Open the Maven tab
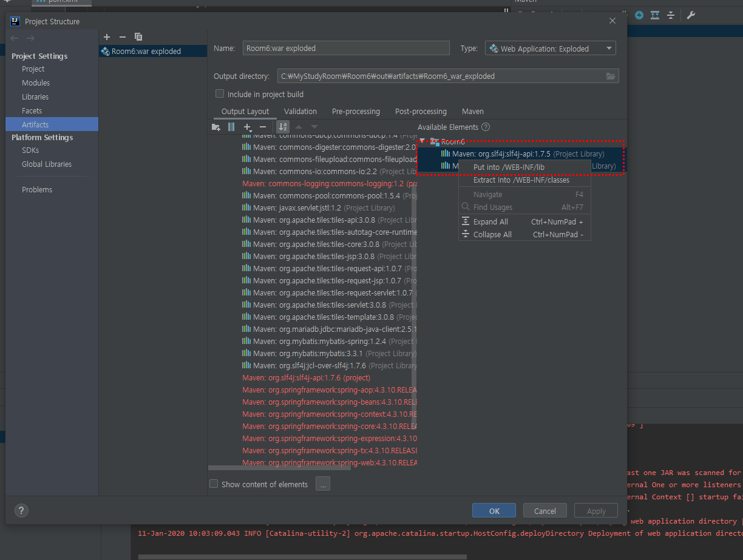 point(473,111)
